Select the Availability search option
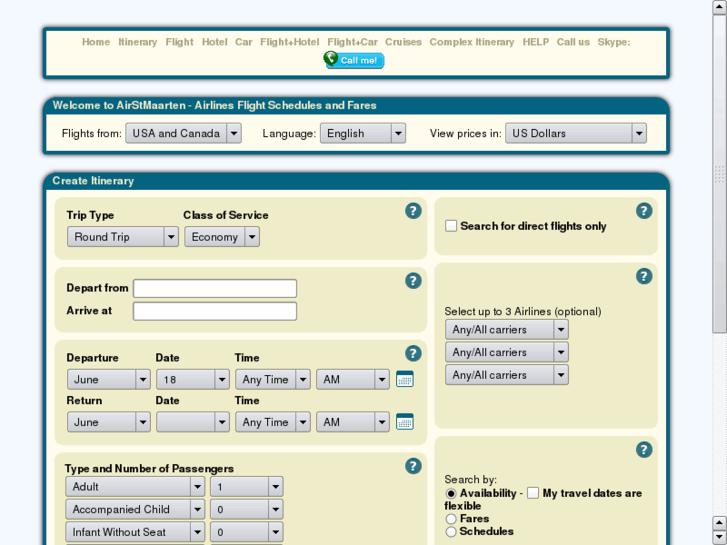 [x=451, y=494]
